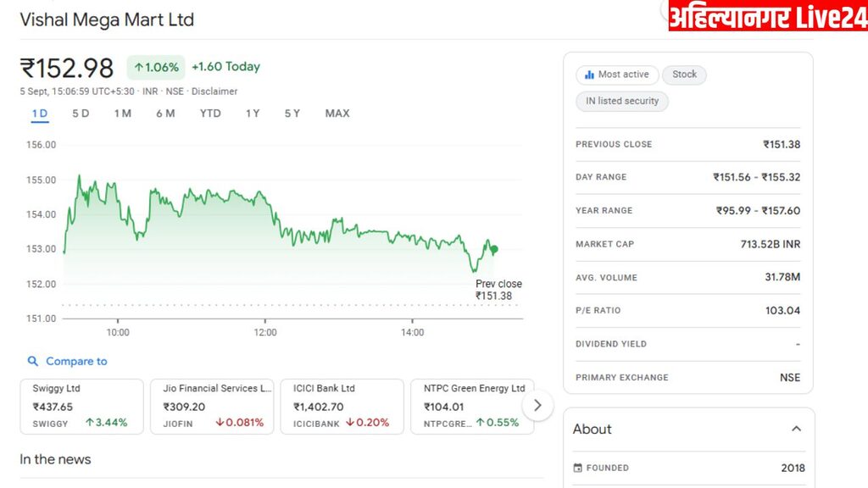Select the 6M chart tab
Screen dimensions: 868x488
165,114
